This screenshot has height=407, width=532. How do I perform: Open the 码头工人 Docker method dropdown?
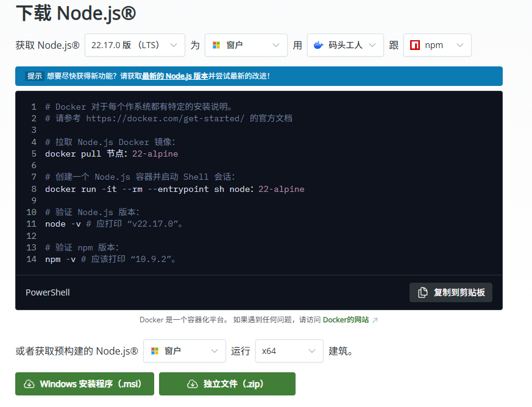click(346, 45)
